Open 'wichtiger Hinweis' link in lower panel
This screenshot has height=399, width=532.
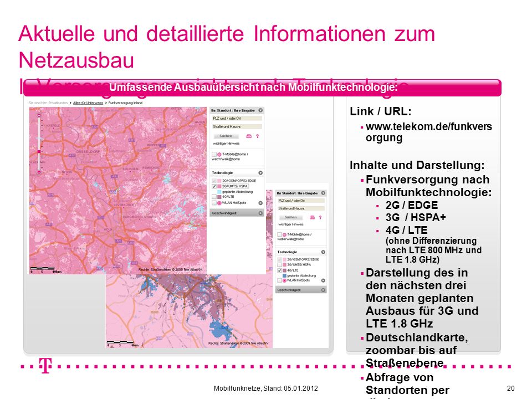[x=291, y=224]
